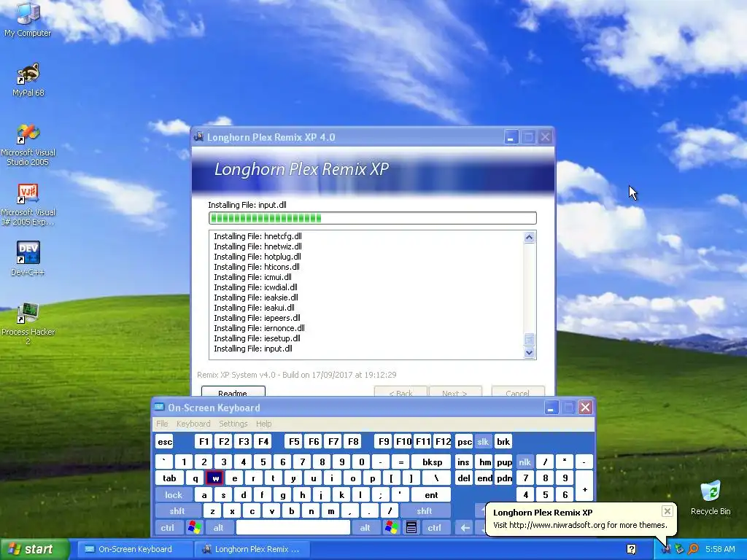Click 'Installing File: hotplug.dll' log line
The width and height of the screenshot is (747, 560).
258,257
